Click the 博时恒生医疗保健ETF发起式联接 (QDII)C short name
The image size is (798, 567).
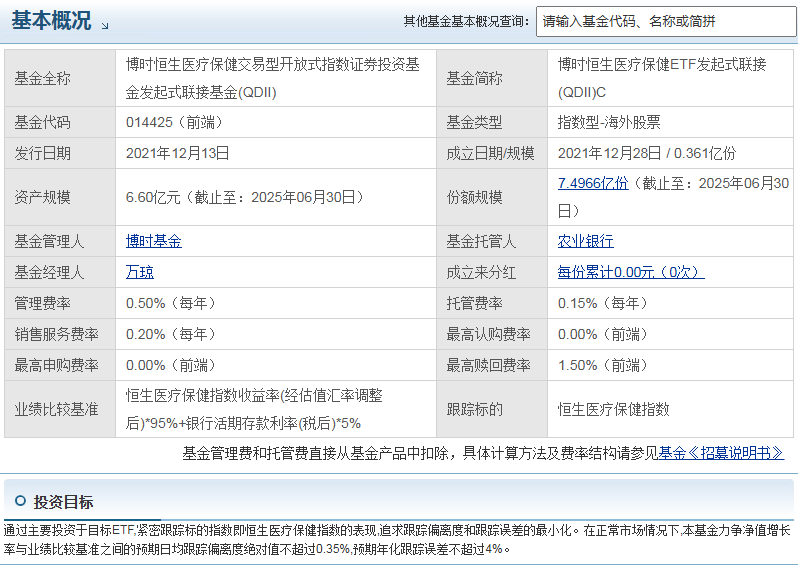(662, 78)
